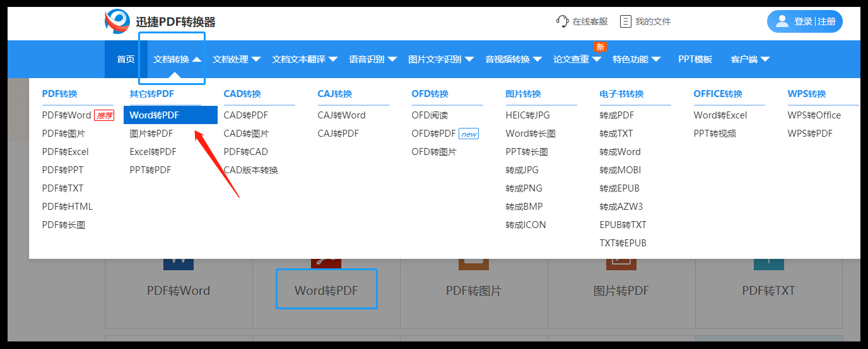Choose 图片转PDF in the menu list
868x349 pixels.
pyautogui.click(x=151, y=134)
